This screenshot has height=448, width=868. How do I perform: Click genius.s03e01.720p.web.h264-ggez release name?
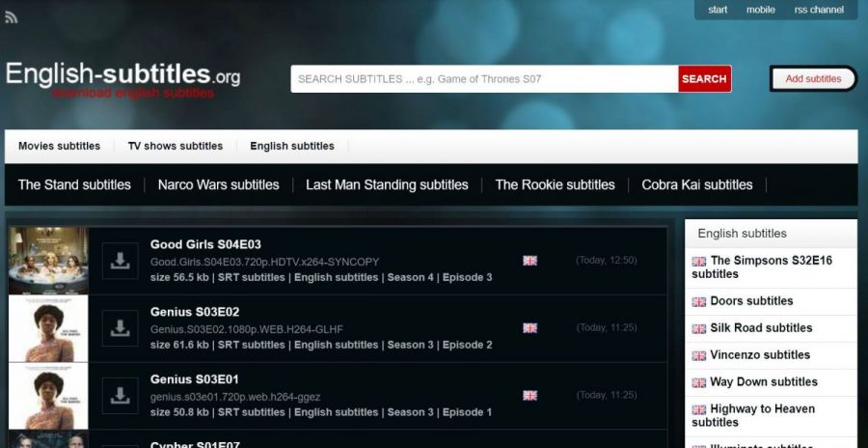point(235,397)
